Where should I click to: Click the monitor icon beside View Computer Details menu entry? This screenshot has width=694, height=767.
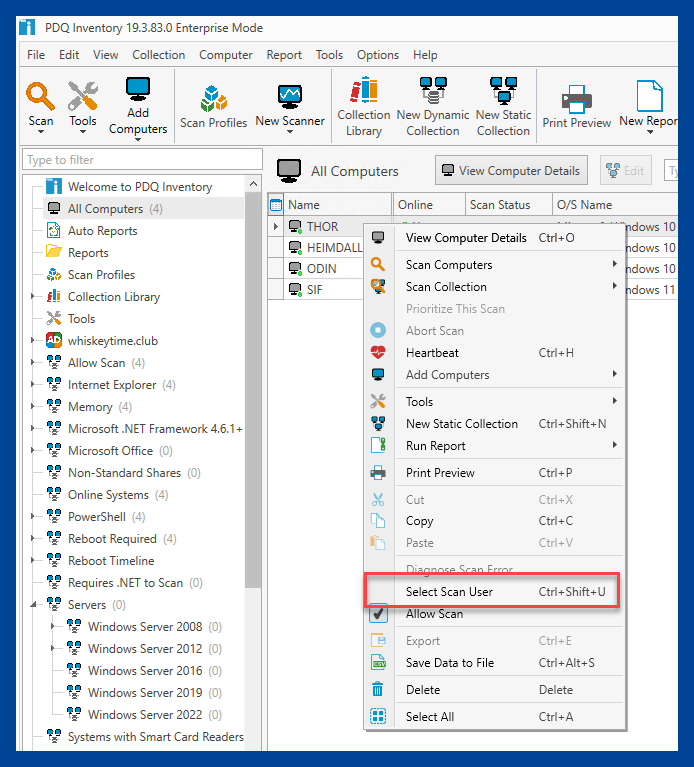click(378, 237)
